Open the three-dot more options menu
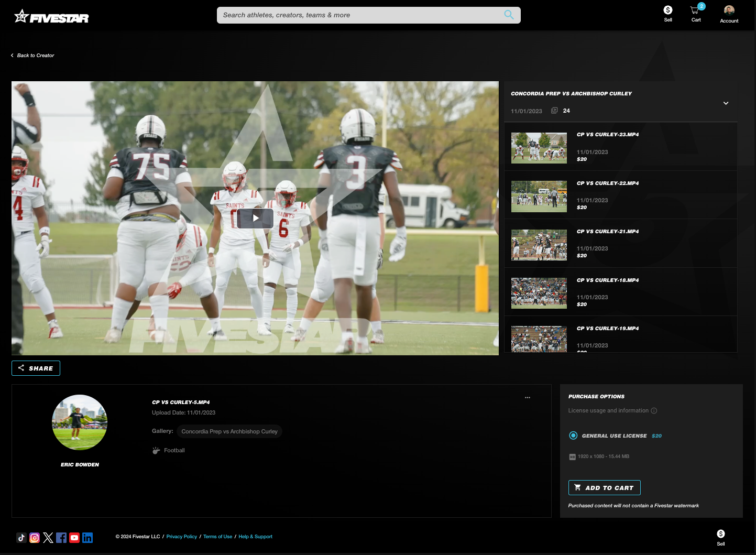Screen dimensions: 756x555 pos(528,397)
